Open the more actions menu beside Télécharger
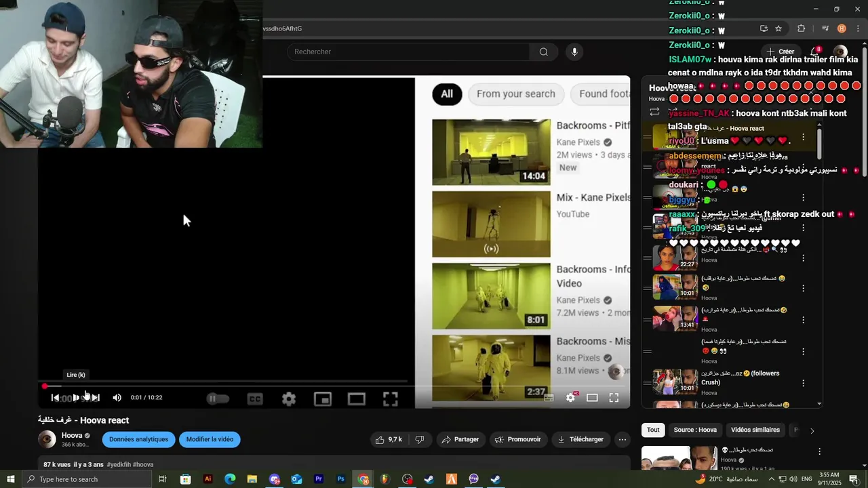Viewport: 868px width, 488px height. click(x=623, y=440)
